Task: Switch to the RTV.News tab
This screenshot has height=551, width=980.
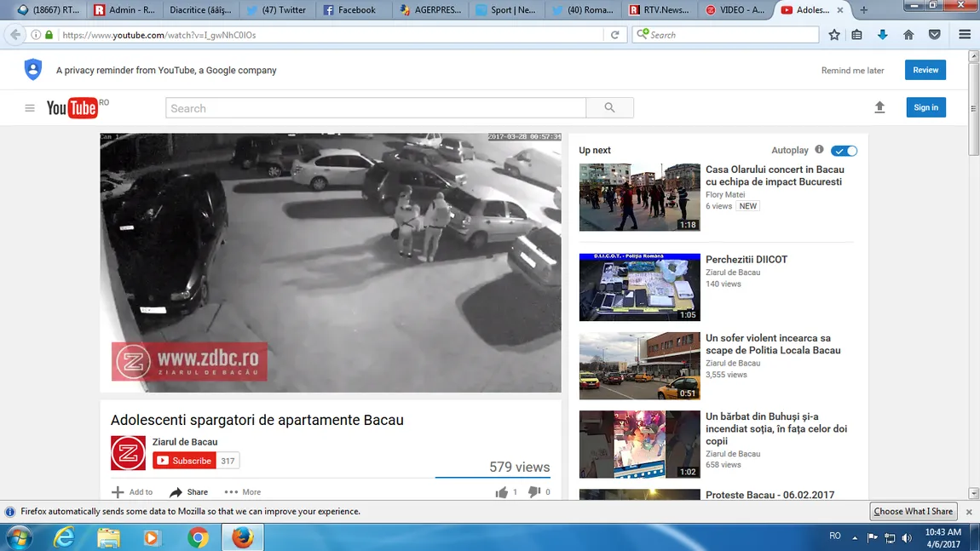Action: coord(659,10)
